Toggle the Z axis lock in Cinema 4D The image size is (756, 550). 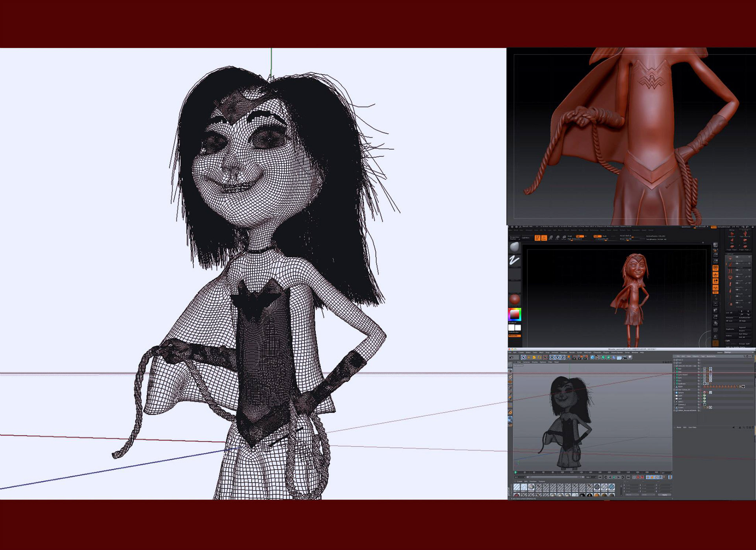pyautogui.click(x=563, y=357)
